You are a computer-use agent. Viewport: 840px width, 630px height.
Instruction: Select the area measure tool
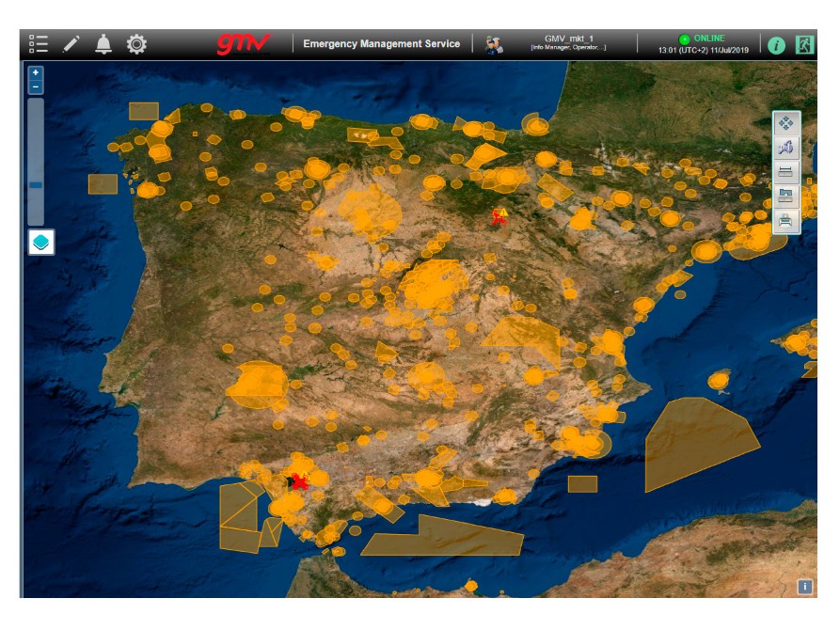point(785,197)
